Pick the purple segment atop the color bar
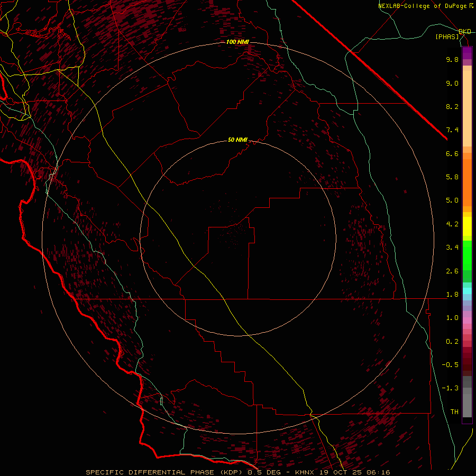 467,53
